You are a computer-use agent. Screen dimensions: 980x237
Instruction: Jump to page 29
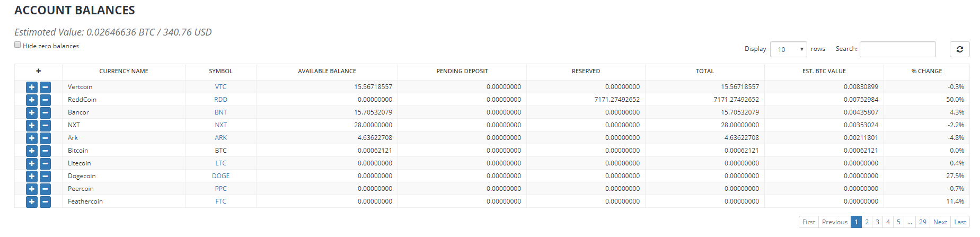[x=923, y=222]
